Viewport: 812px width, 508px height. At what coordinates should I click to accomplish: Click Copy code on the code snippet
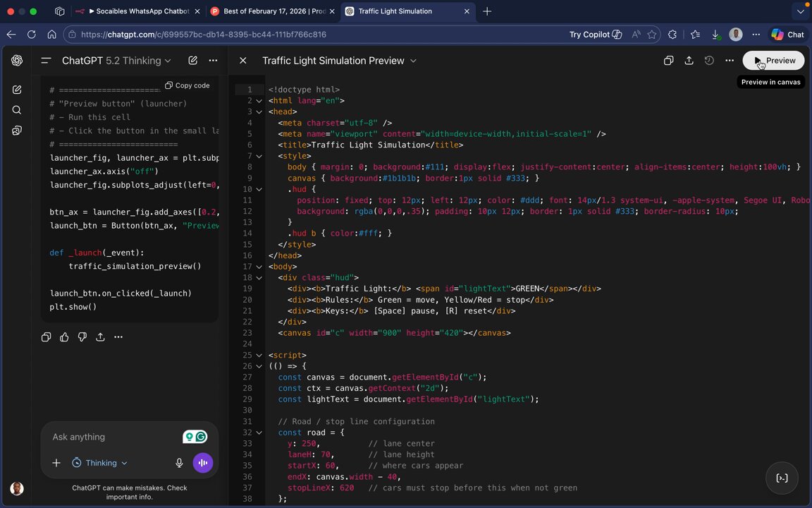tap(186, 85)
